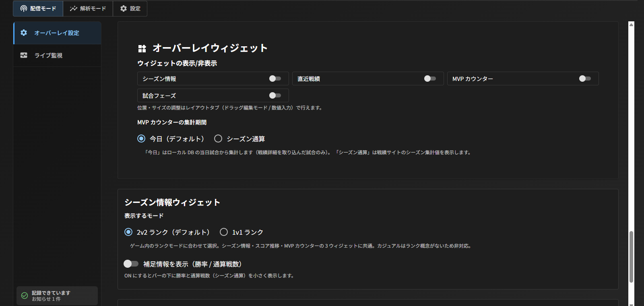Click the シーズン情報ウィジェット heading

[172, 202]
